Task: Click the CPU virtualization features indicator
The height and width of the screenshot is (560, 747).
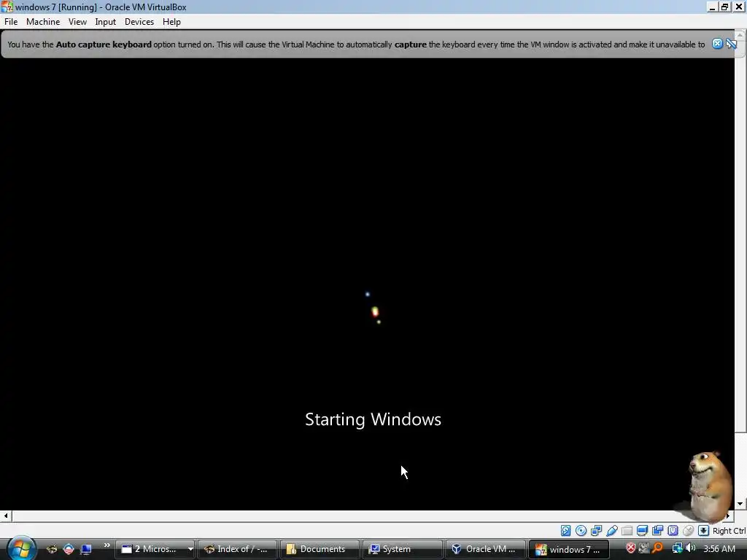Action: coord(673,531)
